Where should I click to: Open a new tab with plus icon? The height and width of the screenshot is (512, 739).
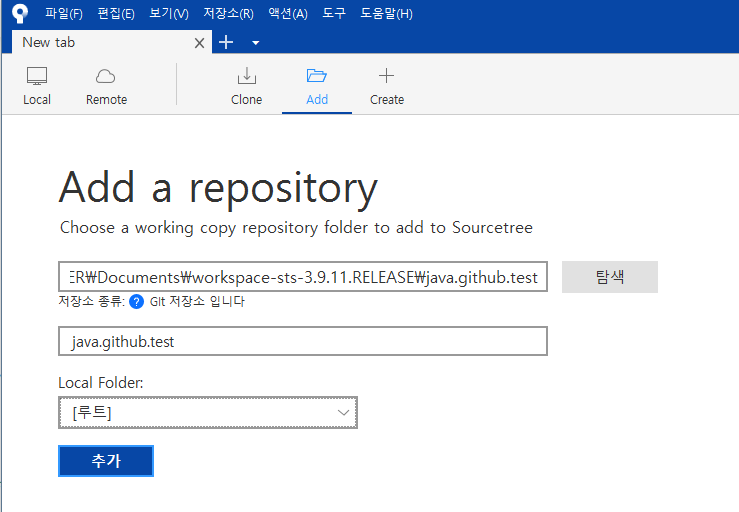click(x=226, y=42)
